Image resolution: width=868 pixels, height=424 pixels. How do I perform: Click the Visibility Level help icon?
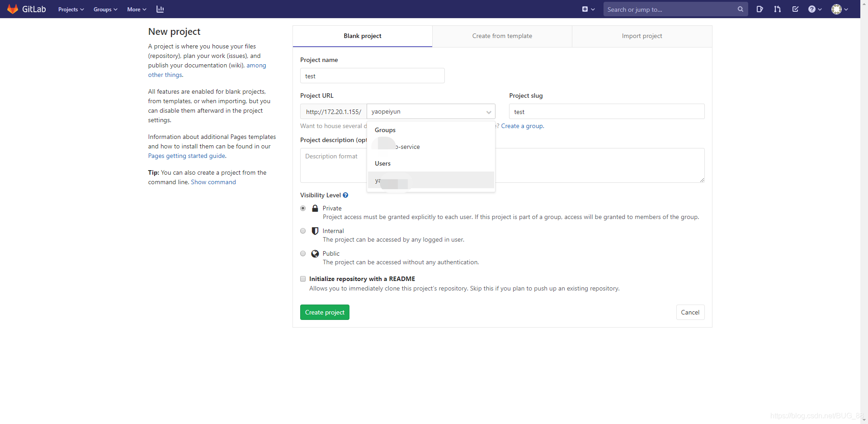click(345, 195)
